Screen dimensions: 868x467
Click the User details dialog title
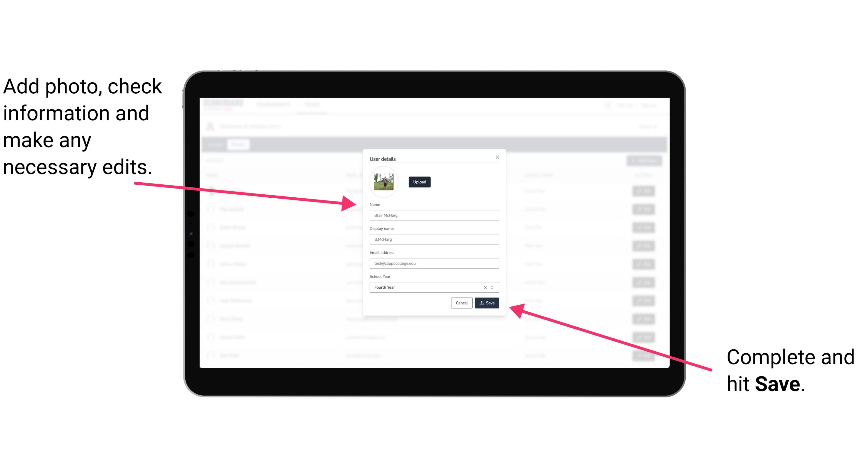coord(383,158)
